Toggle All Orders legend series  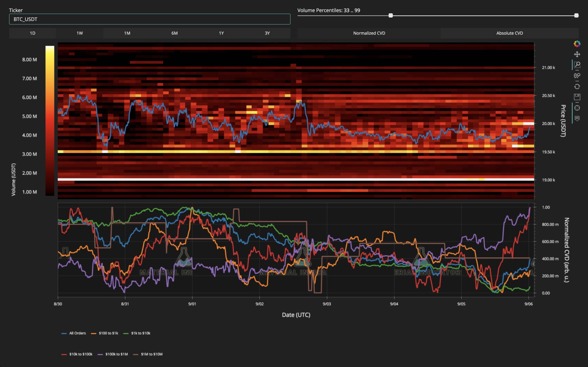pos(74,333)
